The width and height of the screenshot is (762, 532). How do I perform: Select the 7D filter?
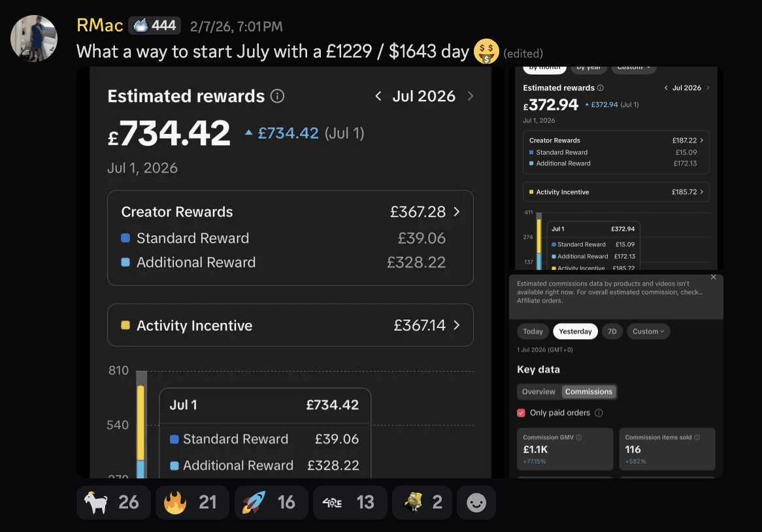[612, 331]
